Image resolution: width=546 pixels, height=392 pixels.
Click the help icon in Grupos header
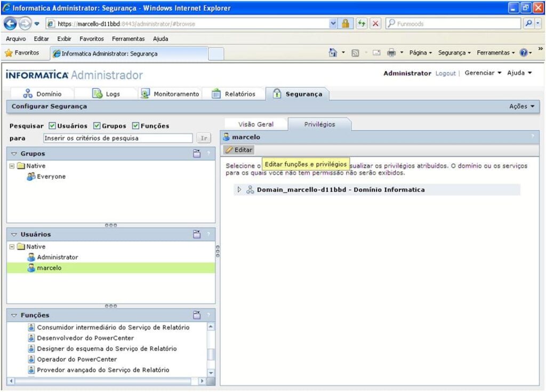208,153
